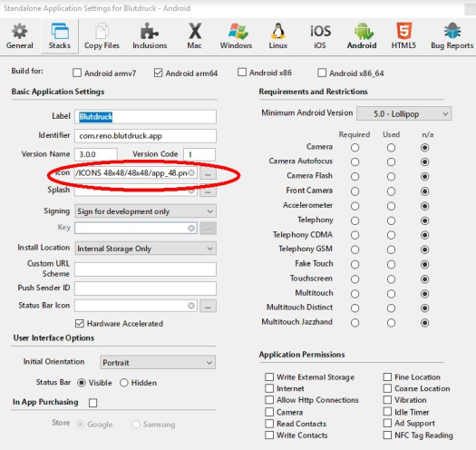476x450 pixels.
Task: Tick the Internet permission checkbox
Action: tap(269, 388)
